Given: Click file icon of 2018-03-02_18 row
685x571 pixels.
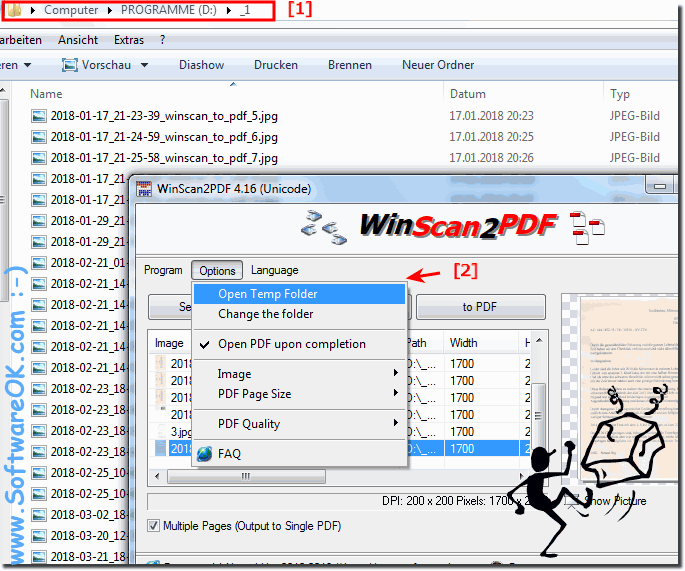Looking at the screenshot, I should (39, 514).
